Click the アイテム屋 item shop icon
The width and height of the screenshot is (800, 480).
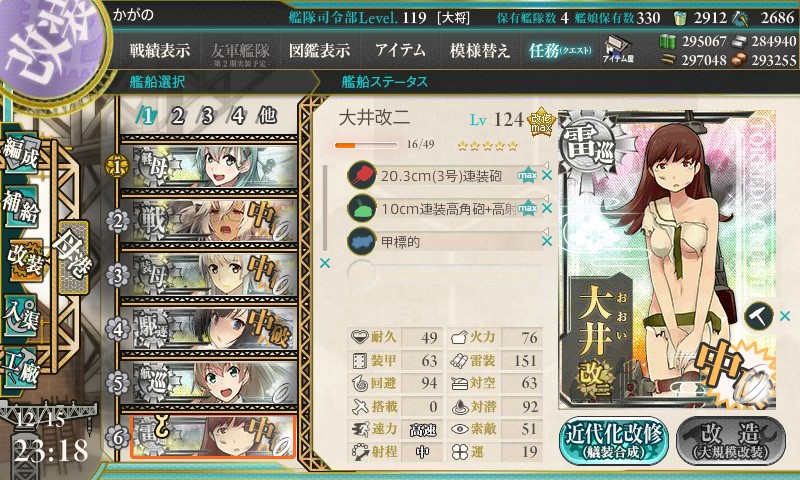click(618, 49)
